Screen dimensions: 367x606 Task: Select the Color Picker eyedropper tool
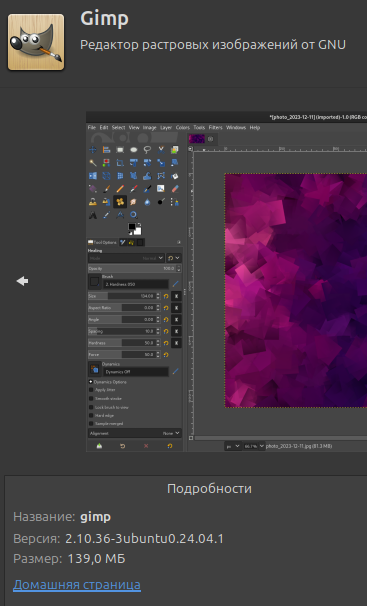pyautogui.click(x=106, y=215)
